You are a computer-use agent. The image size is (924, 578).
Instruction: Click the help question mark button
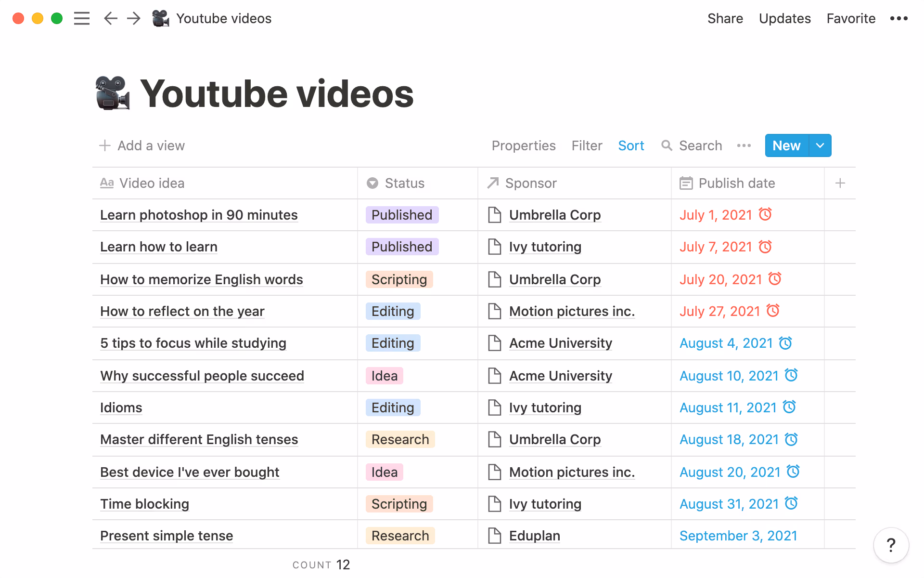coord(890,545)
